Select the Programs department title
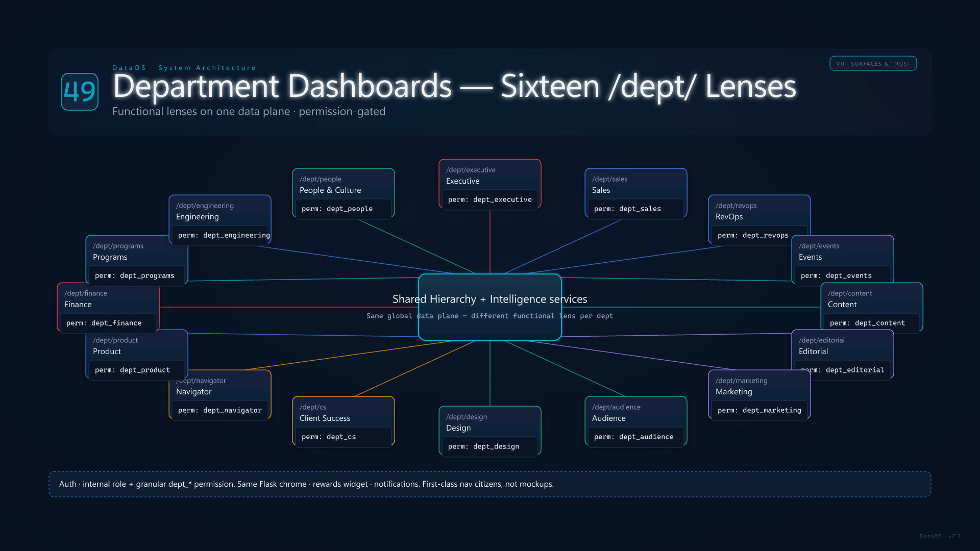 point(110,257)
